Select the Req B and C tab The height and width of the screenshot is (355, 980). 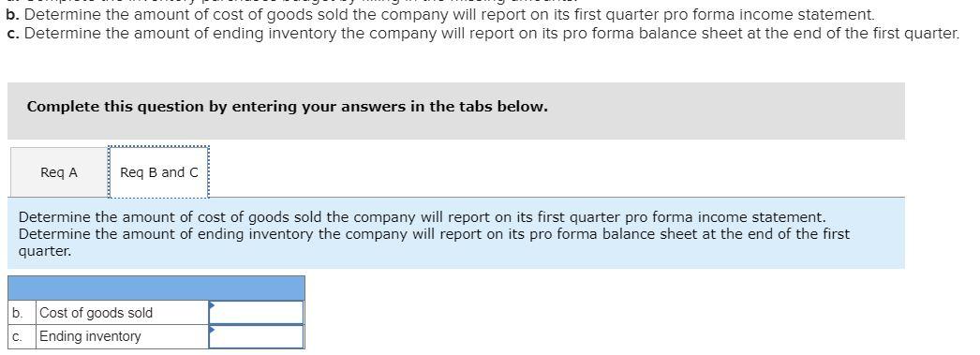tap(158, 172)
